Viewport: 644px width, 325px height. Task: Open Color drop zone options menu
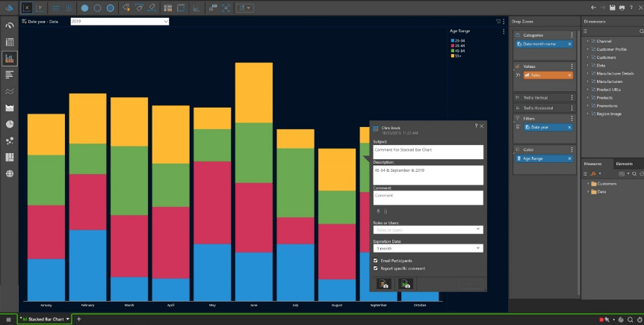[x=572, y=149]
